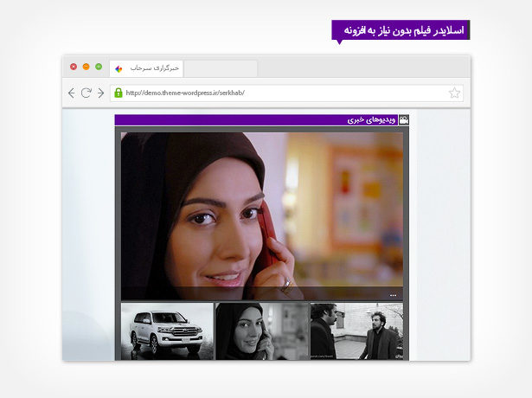
Task: Bookmark the page with the star icon
Action: 455,93
